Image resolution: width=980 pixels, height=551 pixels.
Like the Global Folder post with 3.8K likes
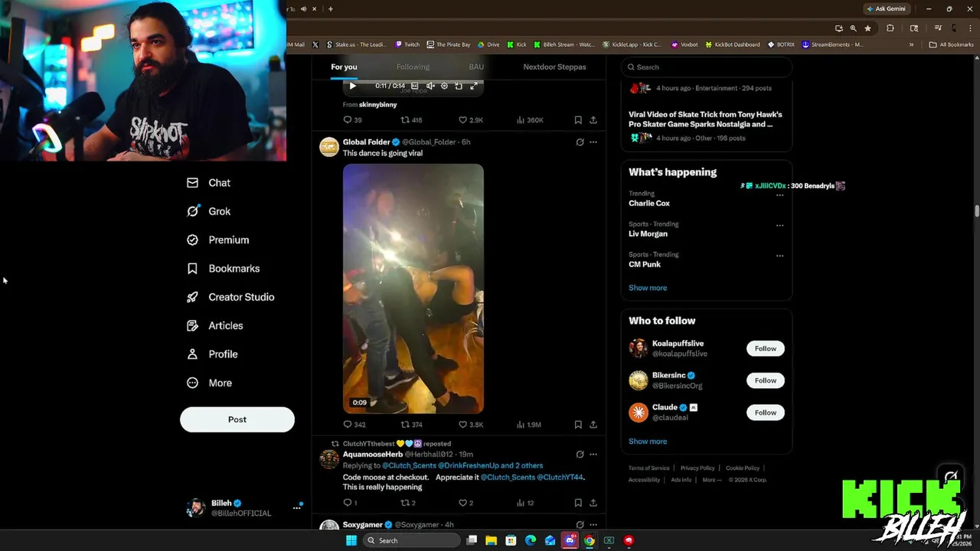(x=470, y=425)
